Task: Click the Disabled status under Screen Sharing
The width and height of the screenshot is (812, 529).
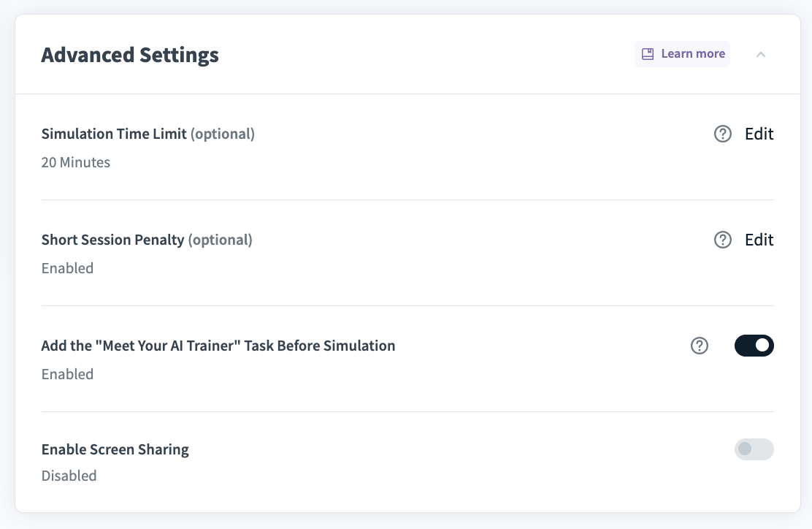Action: point(69,476)
